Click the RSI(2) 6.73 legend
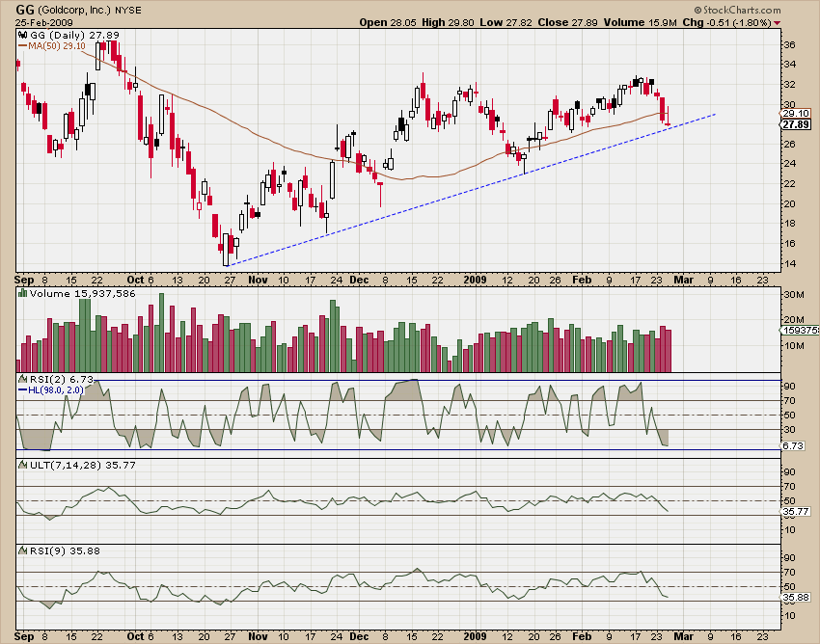 click(x=61, y=379)
